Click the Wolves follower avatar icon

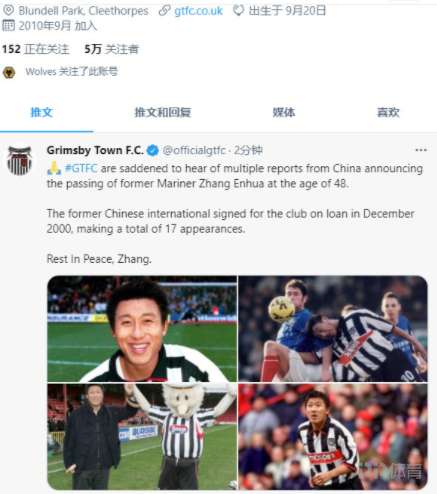coord(9,72)
